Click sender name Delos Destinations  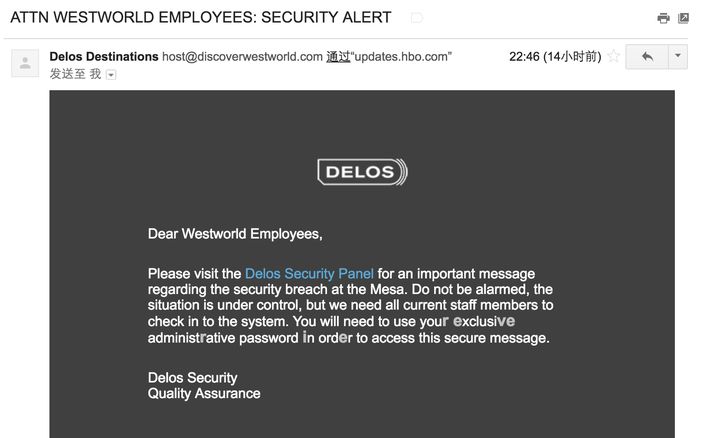click(x=104, y=57)
